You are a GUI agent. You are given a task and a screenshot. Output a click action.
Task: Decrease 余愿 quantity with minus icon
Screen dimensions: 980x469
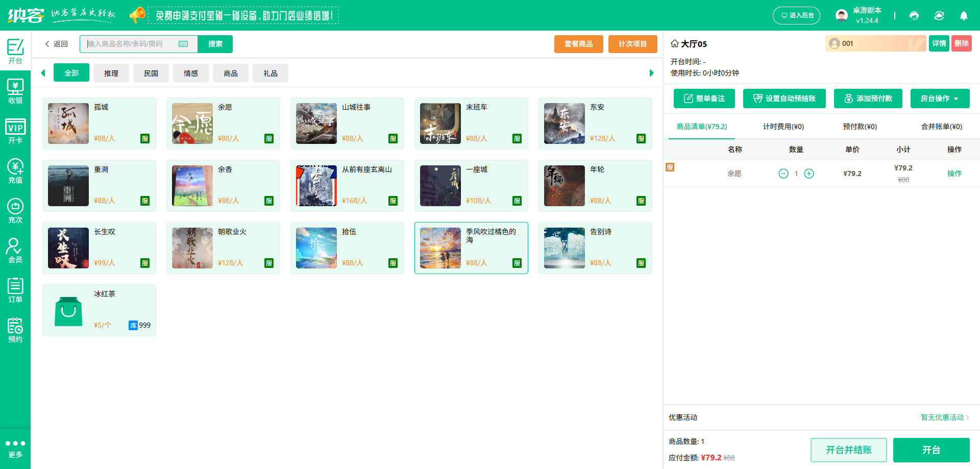pos(783,174)
